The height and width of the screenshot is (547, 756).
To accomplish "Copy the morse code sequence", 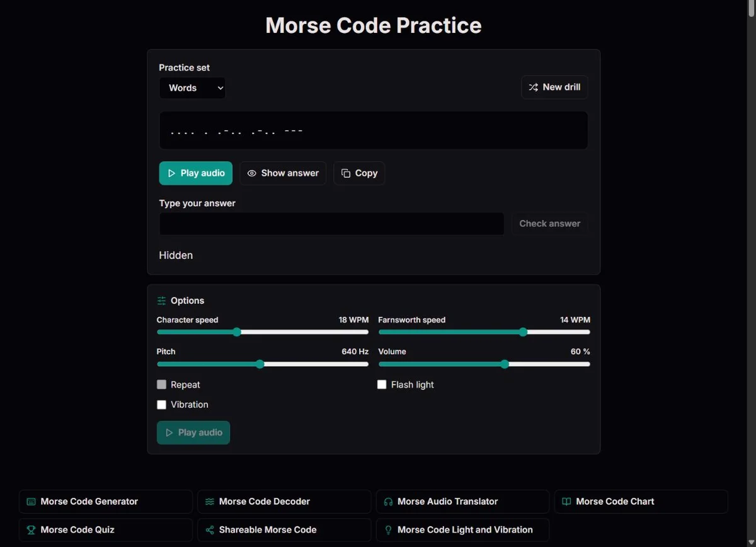I will (x=359, y=173).
